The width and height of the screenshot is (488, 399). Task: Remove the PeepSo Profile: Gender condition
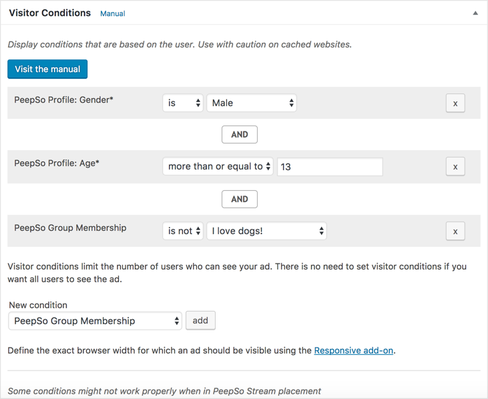(x=455, y=103)
